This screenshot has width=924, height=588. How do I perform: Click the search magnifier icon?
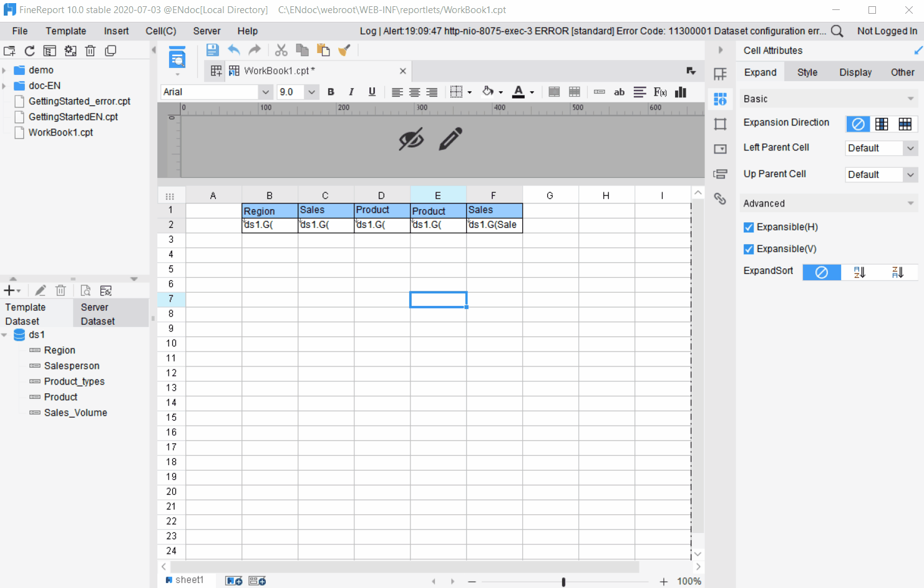[x=837, y=31]
